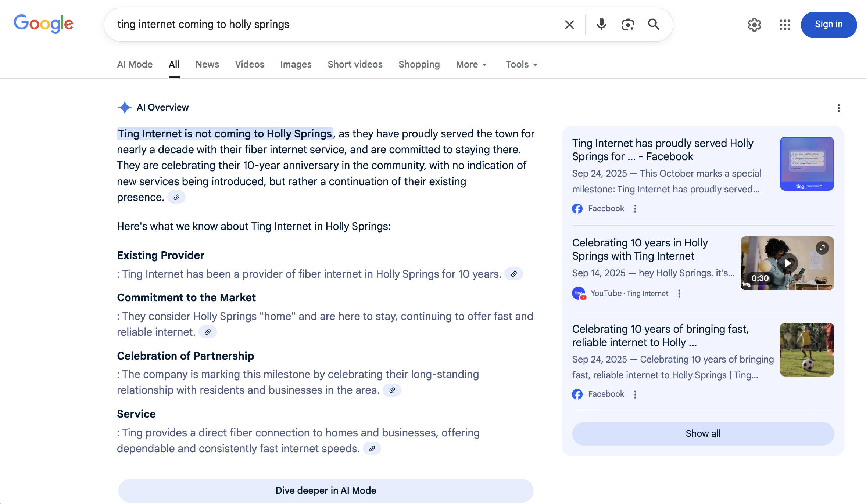Click the magnifying glass search icon
This screenshot has height=504, width=866.
[x=654, y=25]
